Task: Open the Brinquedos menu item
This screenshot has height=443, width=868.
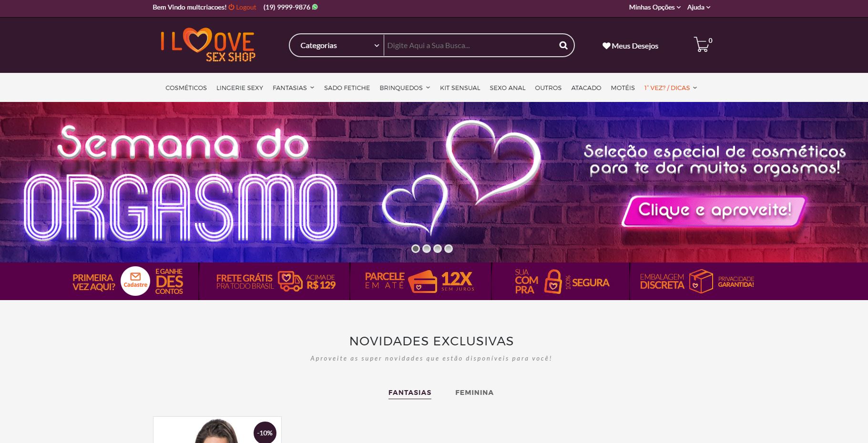Action: 405,88
